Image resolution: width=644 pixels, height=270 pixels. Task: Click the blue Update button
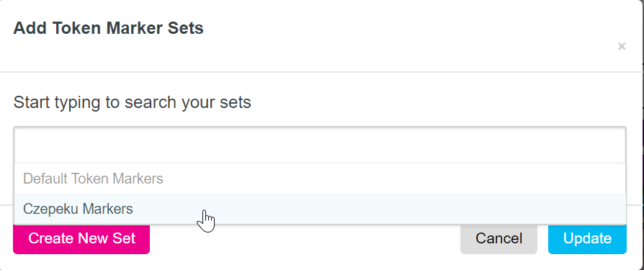pos(587,238)
